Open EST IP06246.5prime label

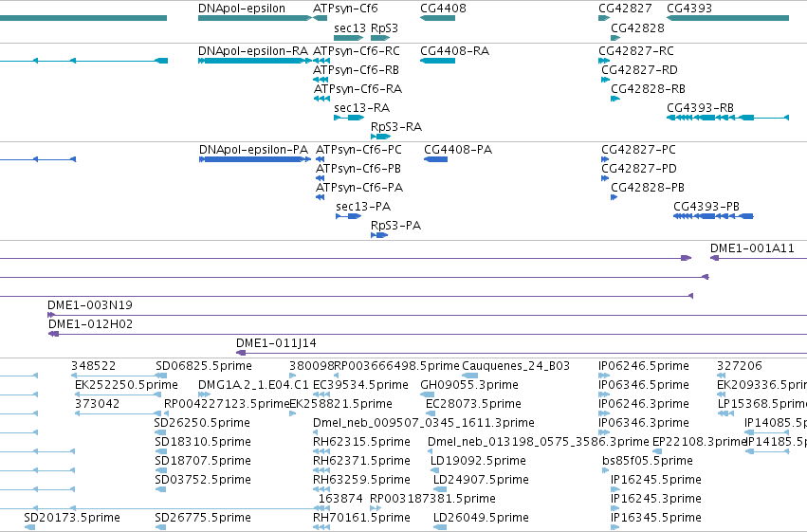pos(644,366)
